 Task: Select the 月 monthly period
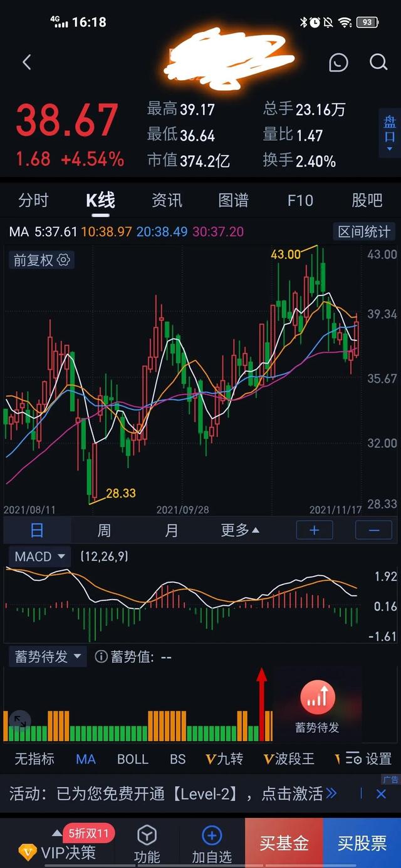(x=171, y=531)
